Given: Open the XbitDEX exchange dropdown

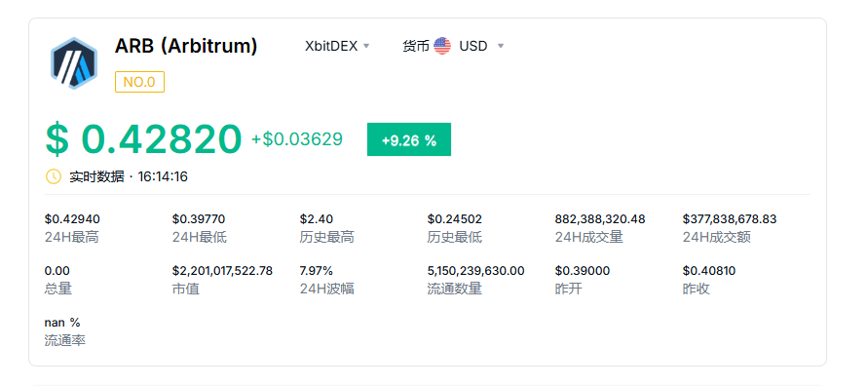Looking at the screenshot, I should [x=336, y=46].
